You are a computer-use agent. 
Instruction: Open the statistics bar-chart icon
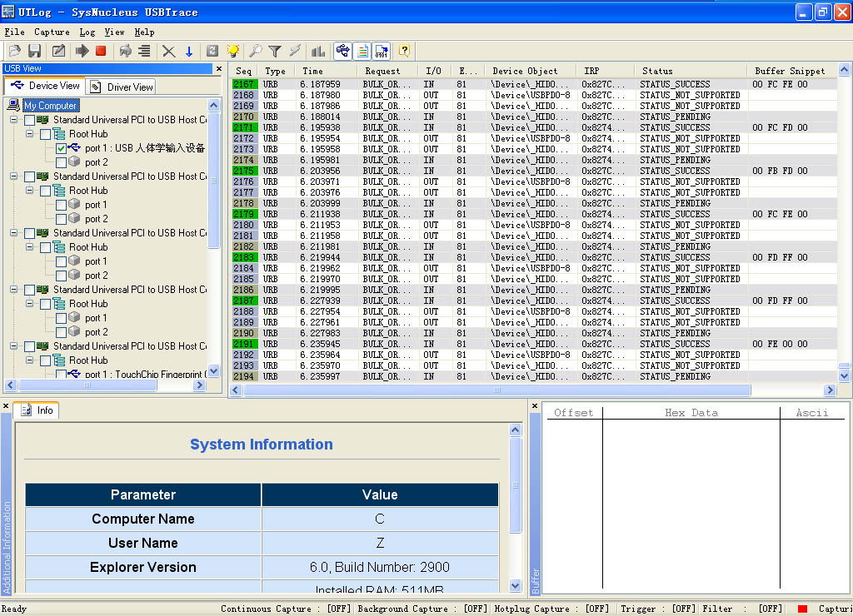pos(317,51)
